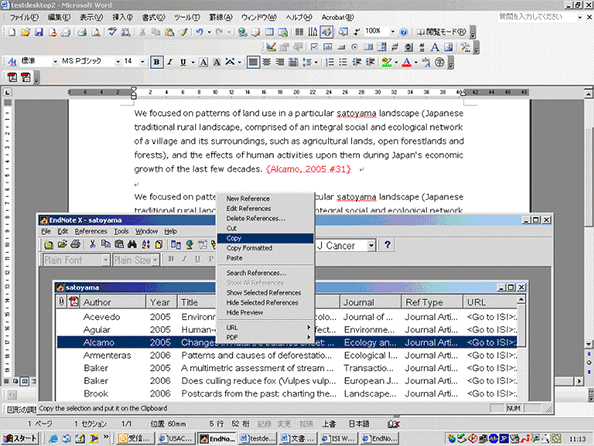Click the 閲覧モード reading mode button
594x446 pixels.
coord(441,32)
